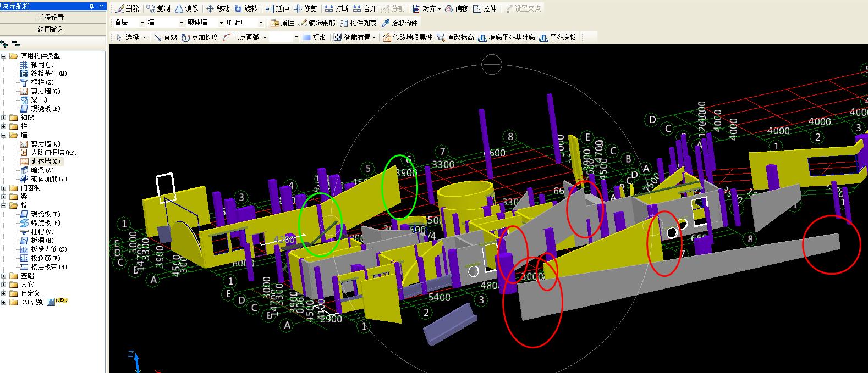Open the 选择 tool dropdown arrow
Screen dimensions: 868x373
point(145,37)
